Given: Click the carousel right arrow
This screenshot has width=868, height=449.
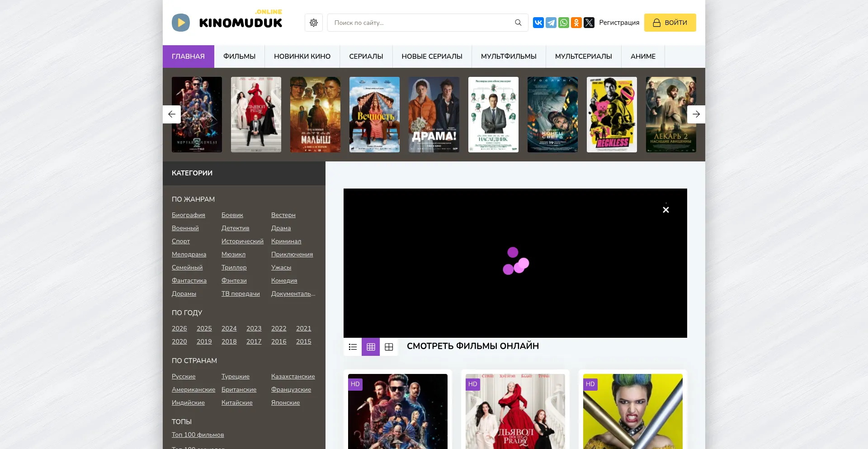Looking at the screenshot, I should point(696,114).
